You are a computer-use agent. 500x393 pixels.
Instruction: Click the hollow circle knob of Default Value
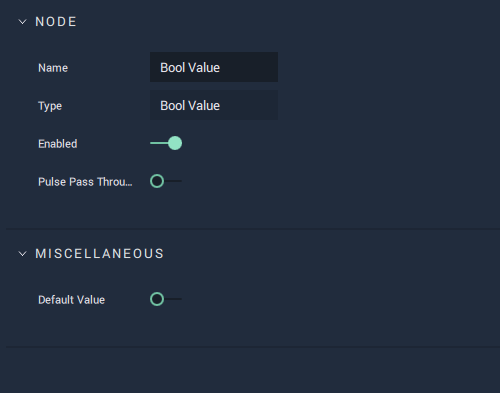click(157, 299)
